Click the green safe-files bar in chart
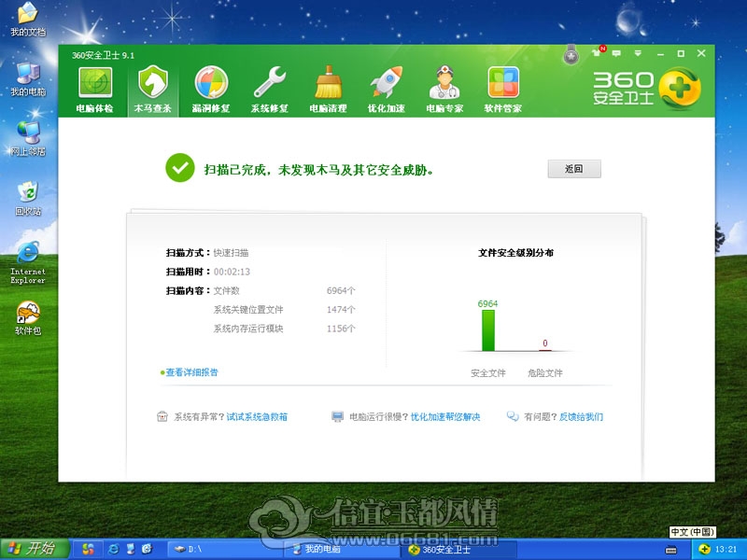The height and width of the screenshot is (560, 747). click(487, 330)
